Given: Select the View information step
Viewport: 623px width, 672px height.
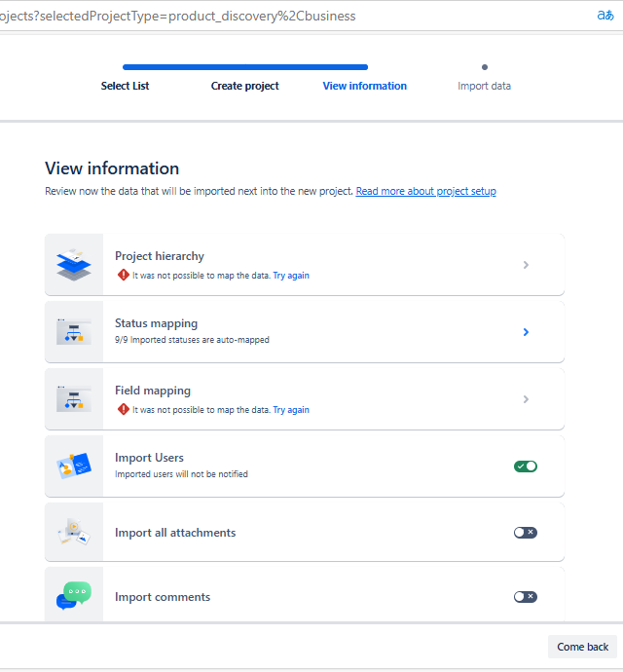Looking at the screenshot, I should (365, 86).
